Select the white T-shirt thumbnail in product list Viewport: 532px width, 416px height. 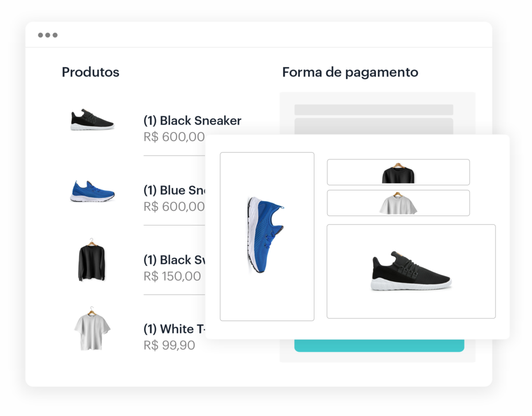pyautogui.click(x=92, y=329)
